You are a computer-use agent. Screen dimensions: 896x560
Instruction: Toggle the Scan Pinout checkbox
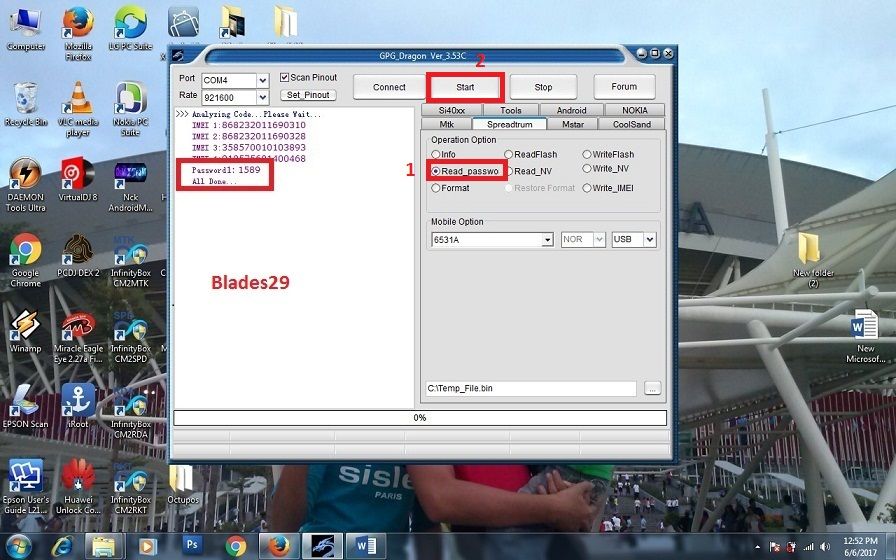pyautogui.click(x=285, y=78)
